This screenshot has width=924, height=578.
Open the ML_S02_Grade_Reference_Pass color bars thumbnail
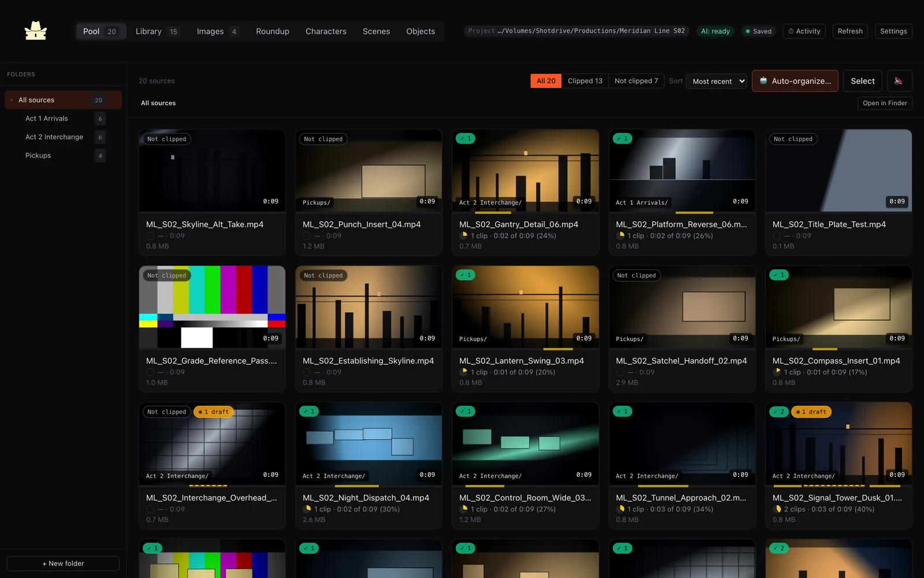(212, 307)
